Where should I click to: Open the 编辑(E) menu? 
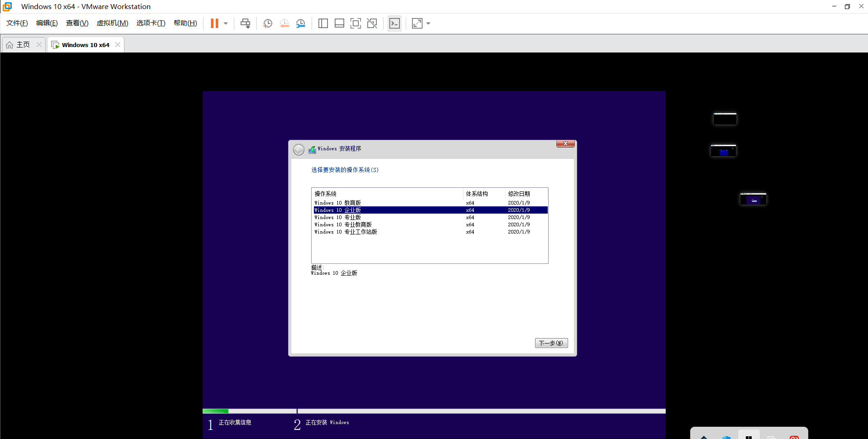(47, 23)
